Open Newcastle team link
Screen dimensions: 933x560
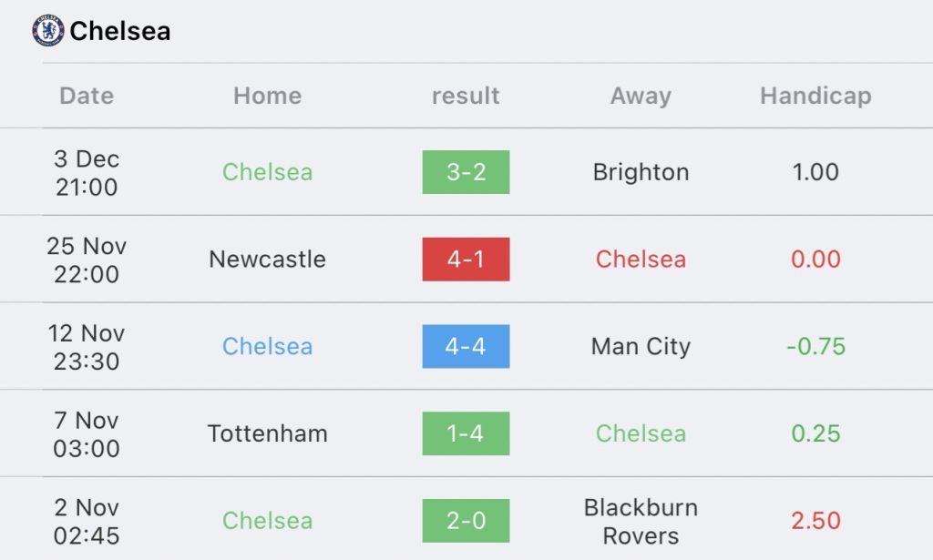[x=267, y=260]
